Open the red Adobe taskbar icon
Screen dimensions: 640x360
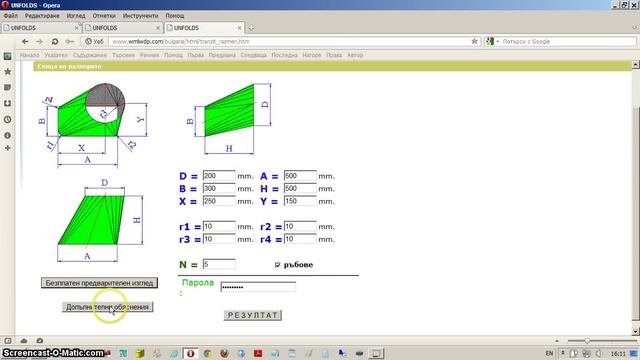point(258,353)
